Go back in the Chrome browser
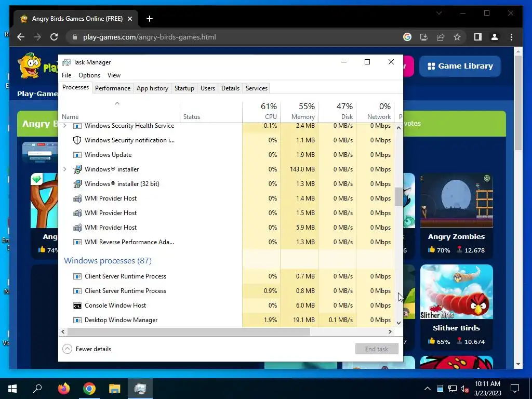The height and width of the screenshot is (399, 532). pyautogui.click(x=21, y=37)
